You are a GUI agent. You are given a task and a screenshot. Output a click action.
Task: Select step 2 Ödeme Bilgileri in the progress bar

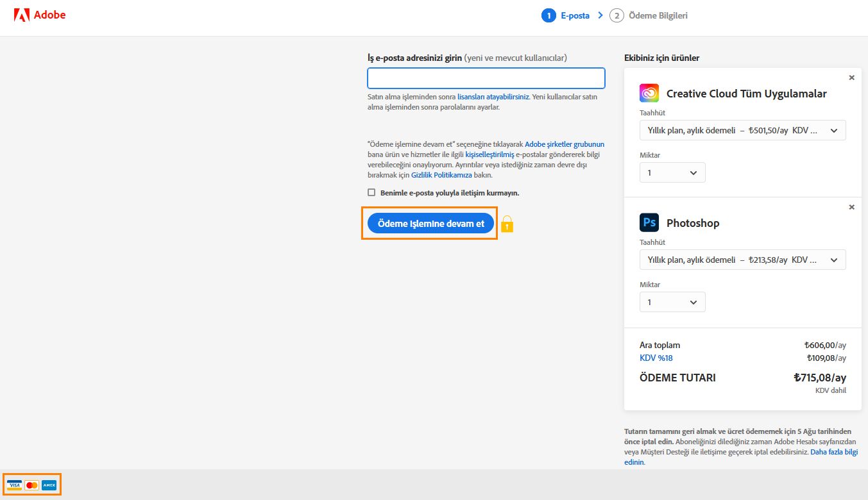point(649,15)
